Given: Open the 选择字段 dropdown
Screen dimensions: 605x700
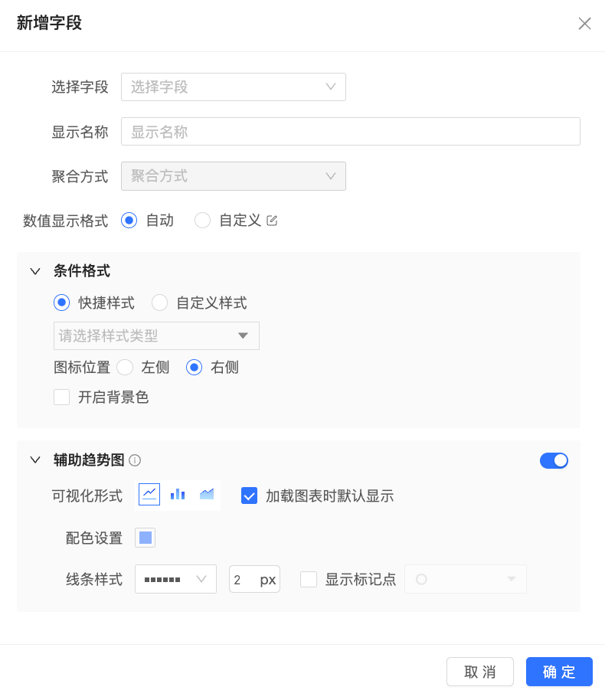Looking at the screenshot, I should coord(233,87).
